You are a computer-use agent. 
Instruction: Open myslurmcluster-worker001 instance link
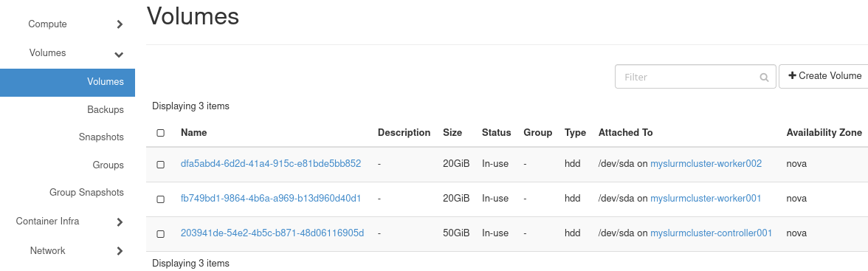click(x=706, y=199)
